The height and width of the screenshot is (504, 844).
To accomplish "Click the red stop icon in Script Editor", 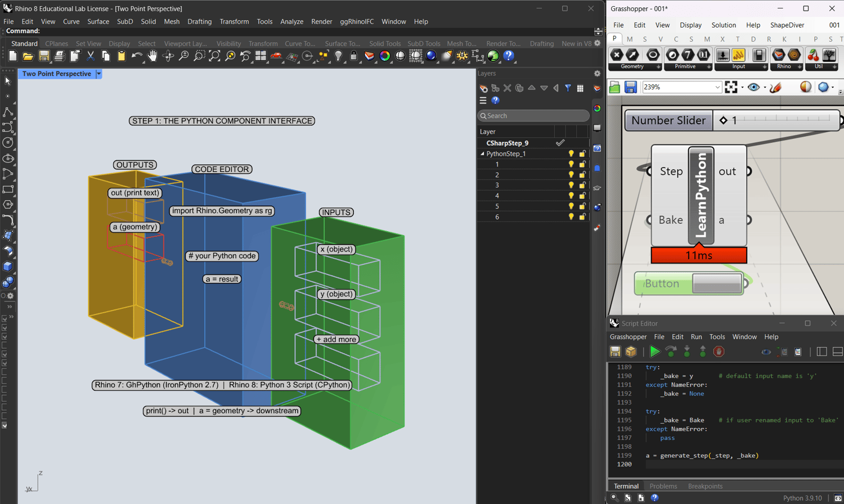I will pos(719,352).
